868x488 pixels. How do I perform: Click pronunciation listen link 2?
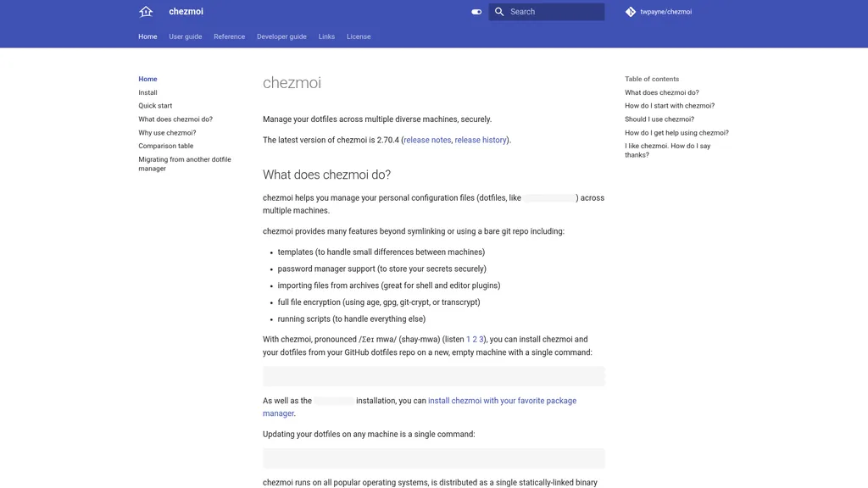(x=475, y=339)
